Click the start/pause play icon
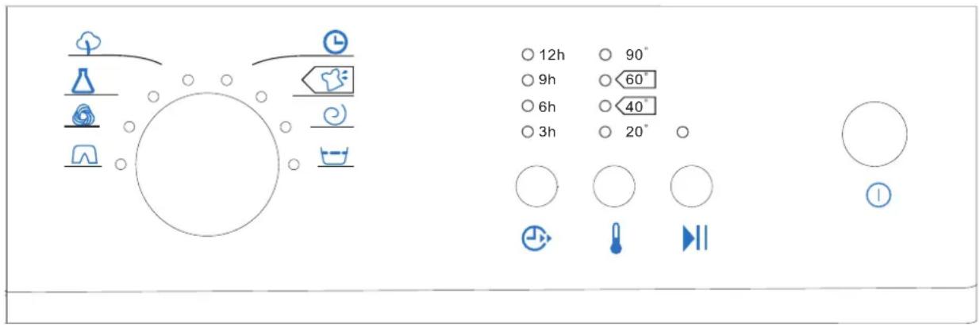This screenshot has height=325, width=980. tap(694, 238)
